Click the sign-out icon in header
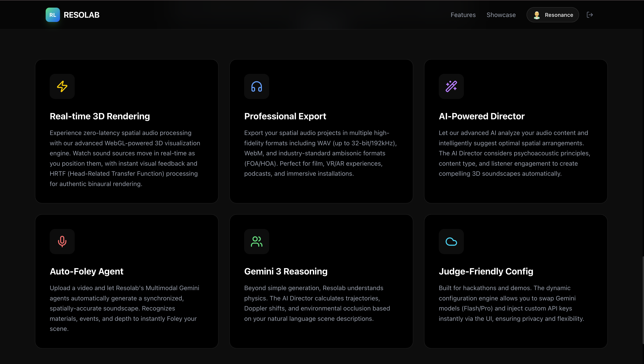The image size is (644, 364). point(589,15)
